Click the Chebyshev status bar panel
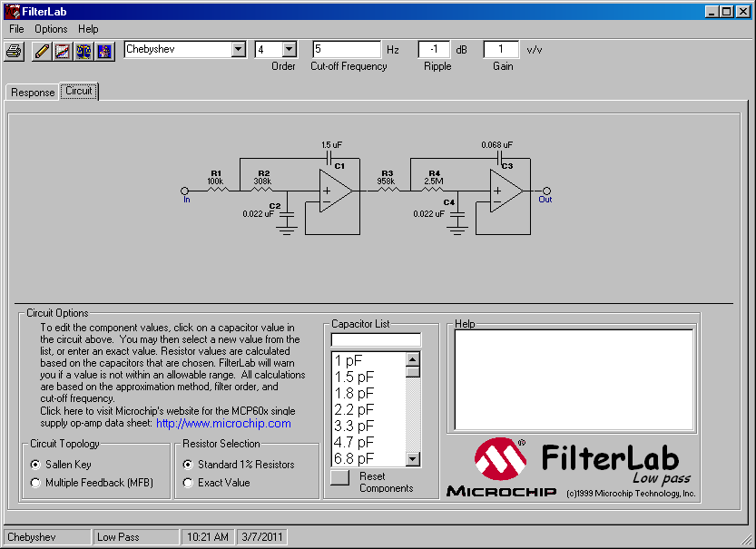The image size is (756, 549). tap(47, 537)
